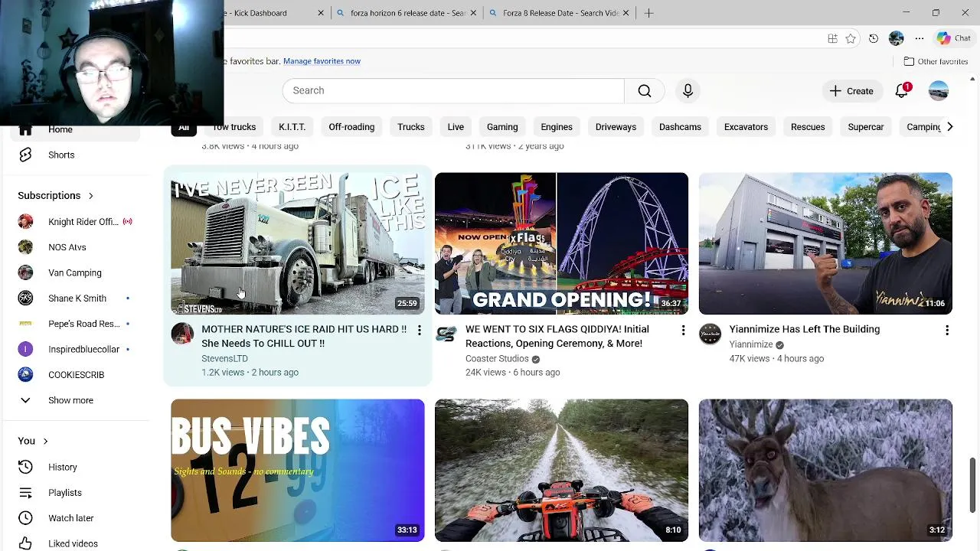The image size is (980, 551).
Task: Play the reindeer video thumbnail
Action: (x=825, y=470)
